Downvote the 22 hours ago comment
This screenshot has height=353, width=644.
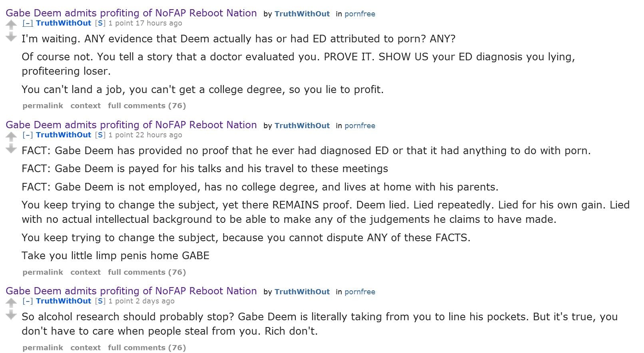pos(11,149)
